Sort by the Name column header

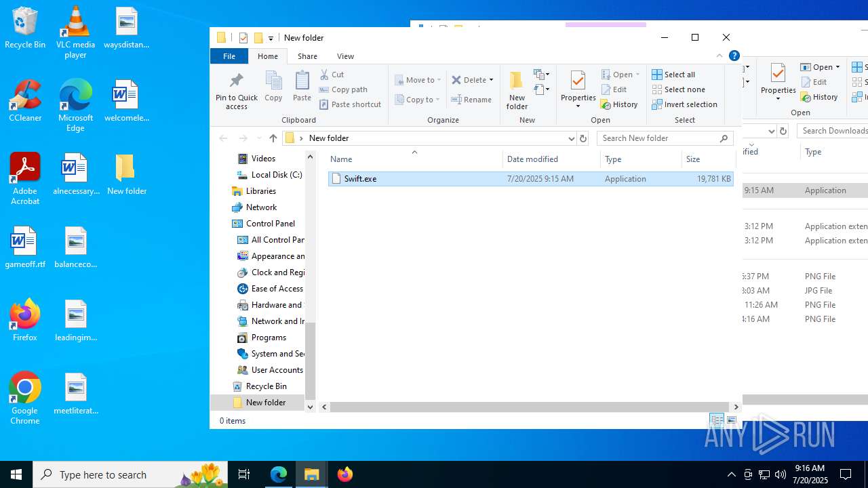click(416, 159)
